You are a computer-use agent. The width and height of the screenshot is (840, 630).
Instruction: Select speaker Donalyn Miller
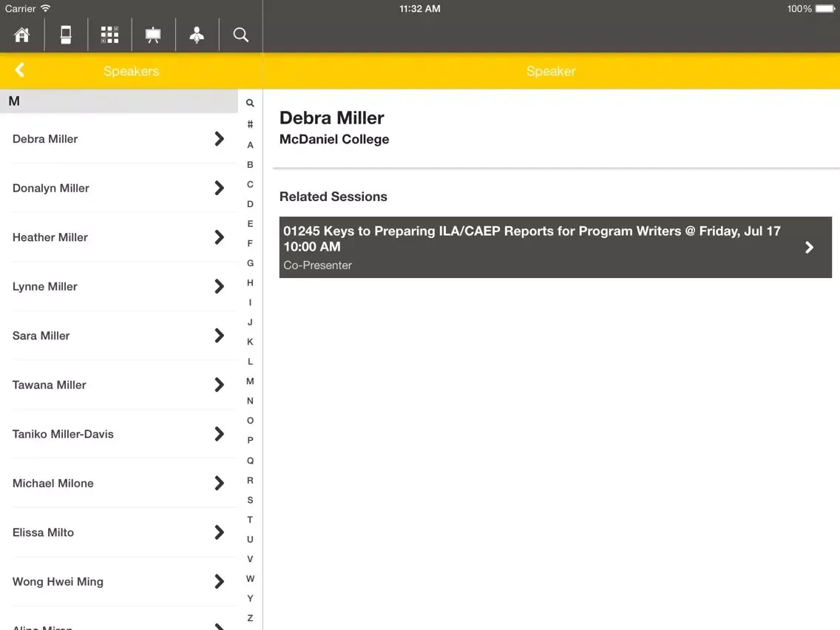point(119,188)
